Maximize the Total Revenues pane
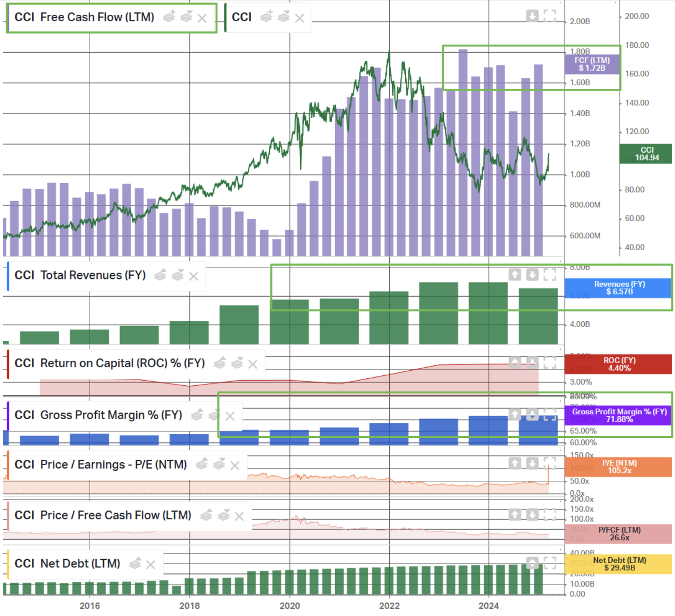675x616 pixels. pyautogui.click(x=550, y=274)
